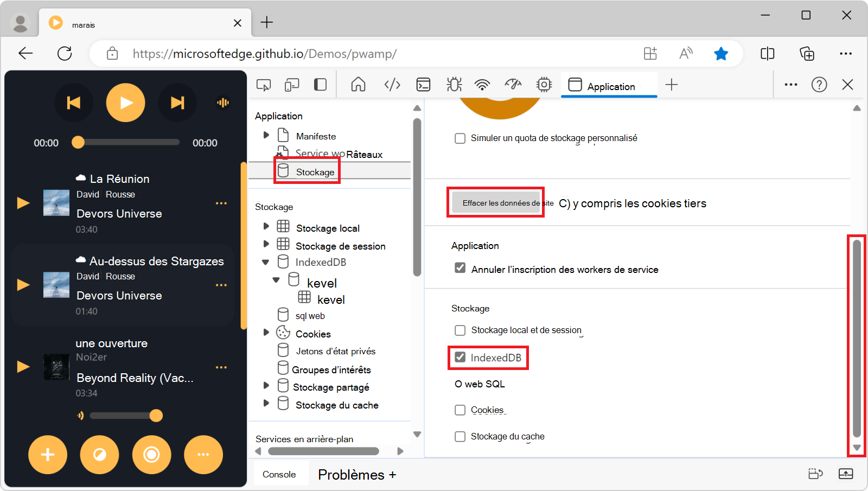Disable the IndexedDB checkbox
868x491 pixels.
coord(460,358)
